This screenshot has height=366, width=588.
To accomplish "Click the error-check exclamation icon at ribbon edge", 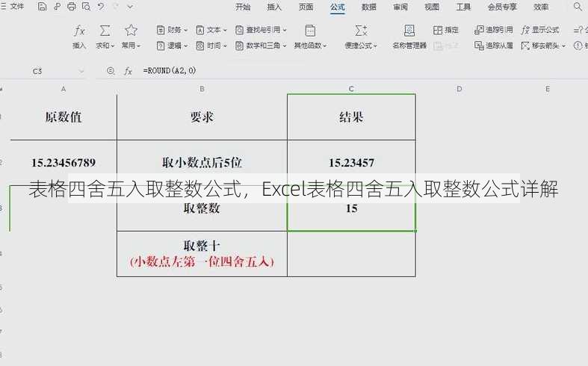I will [578, 46].
